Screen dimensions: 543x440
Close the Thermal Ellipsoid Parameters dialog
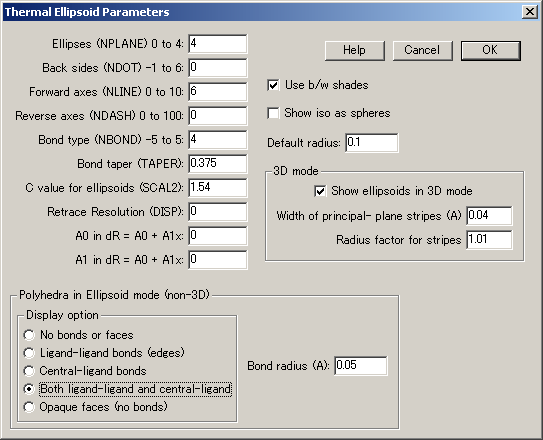tap(530, 12)
